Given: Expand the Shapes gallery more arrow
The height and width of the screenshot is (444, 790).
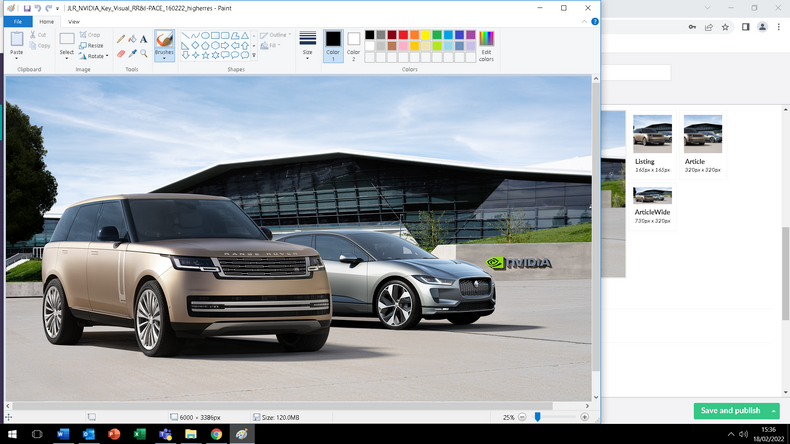Looking at the screenshot, I should pos(254,55).
